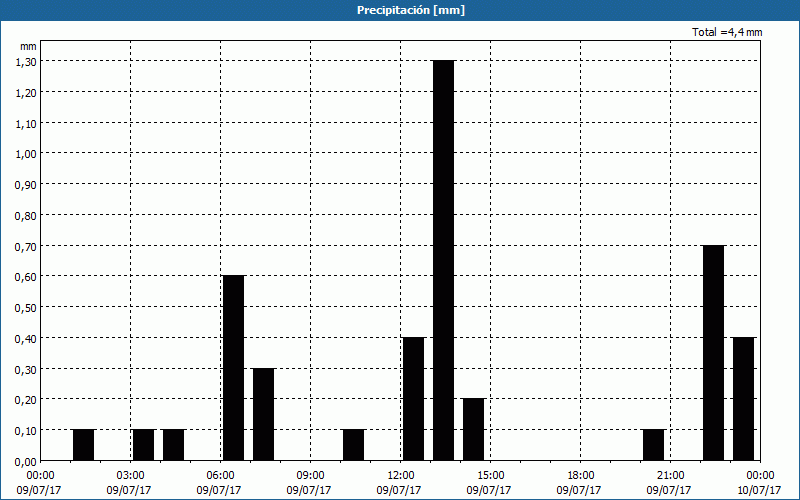This screenshot has height=500, width=800.
Task: Click the 1,30 y-axis value
Action: (26, 62)
